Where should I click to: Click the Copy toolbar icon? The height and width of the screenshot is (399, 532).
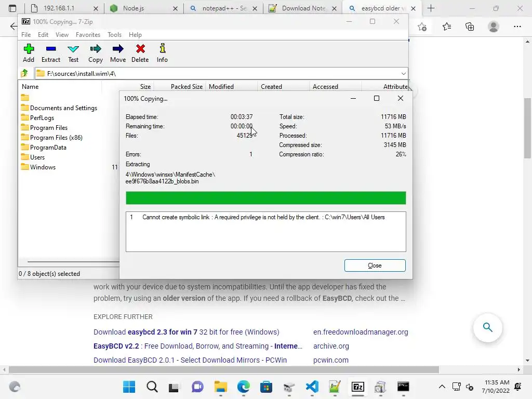pos(96,53)
